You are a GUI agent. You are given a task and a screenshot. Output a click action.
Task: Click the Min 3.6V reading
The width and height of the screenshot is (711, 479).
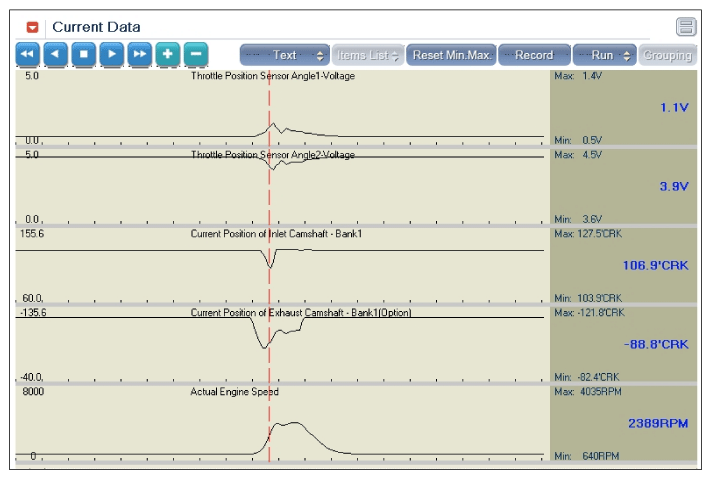click(x=578, y=219)
